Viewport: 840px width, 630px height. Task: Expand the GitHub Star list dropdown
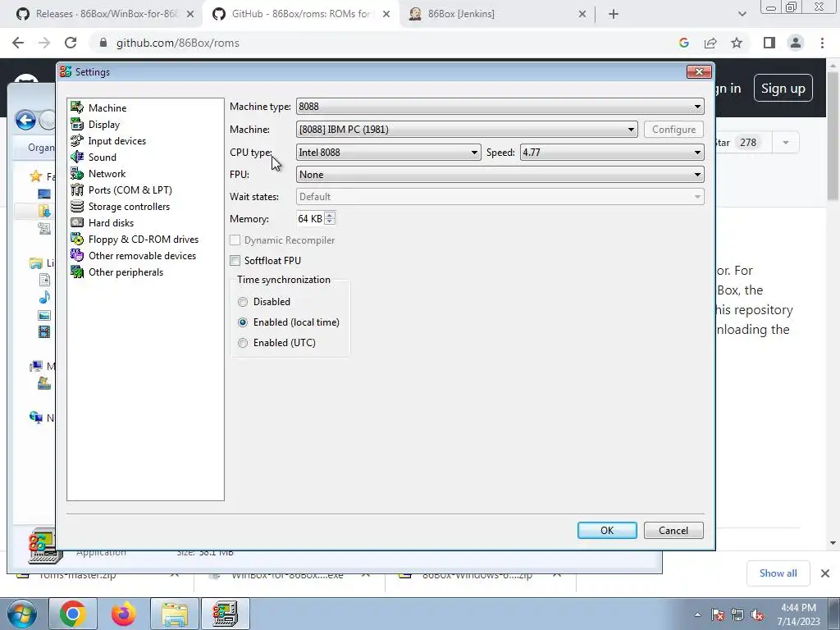pos(785,143)
